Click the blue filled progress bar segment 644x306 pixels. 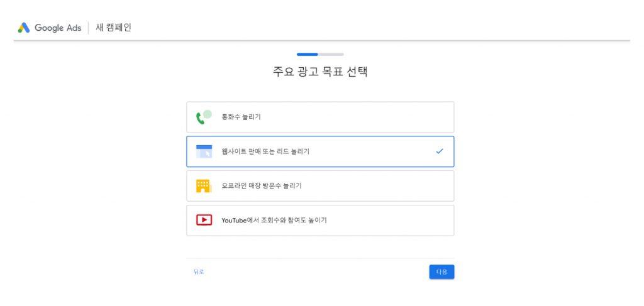pyautogui.click(x=307, y=54)
